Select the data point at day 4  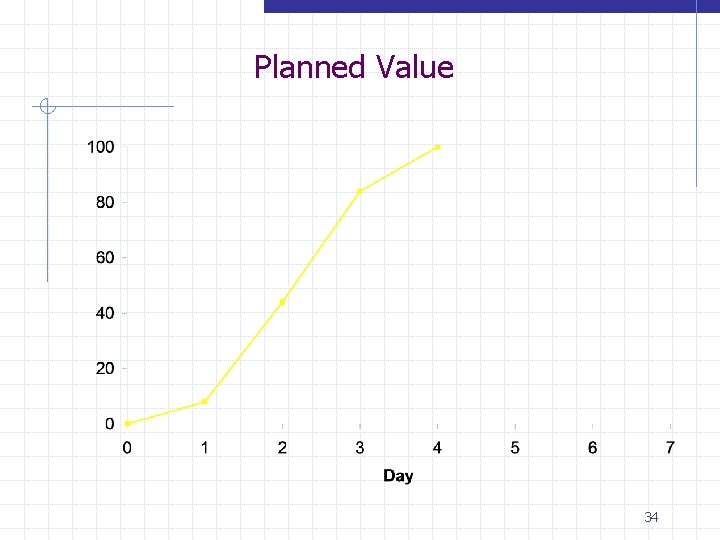point(438,147)
